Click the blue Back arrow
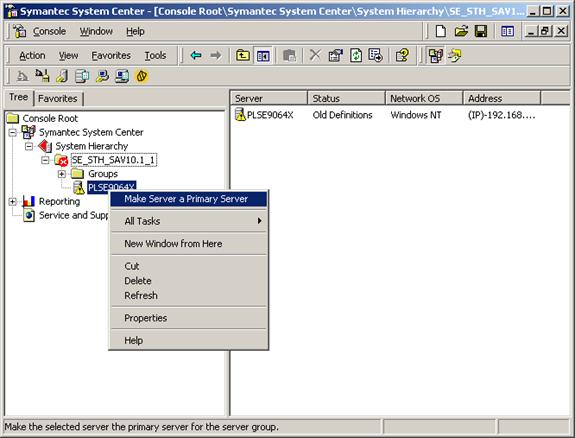This screenshot has width=575, height=438. pos(196,55)
